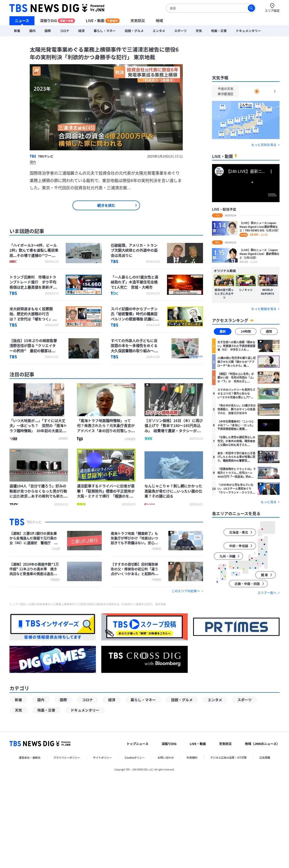Open 天気防災 tab
289x868 pixels.
click(138, 21)
